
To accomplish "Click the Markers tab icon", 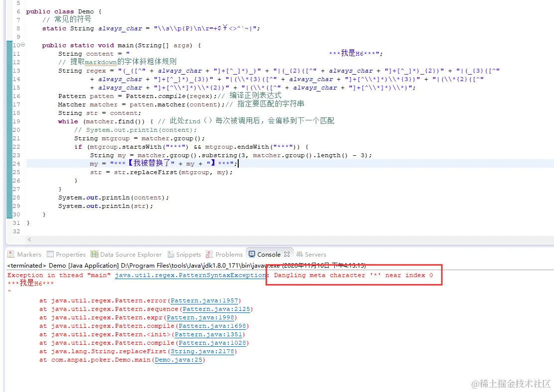I will pos(11,254).
